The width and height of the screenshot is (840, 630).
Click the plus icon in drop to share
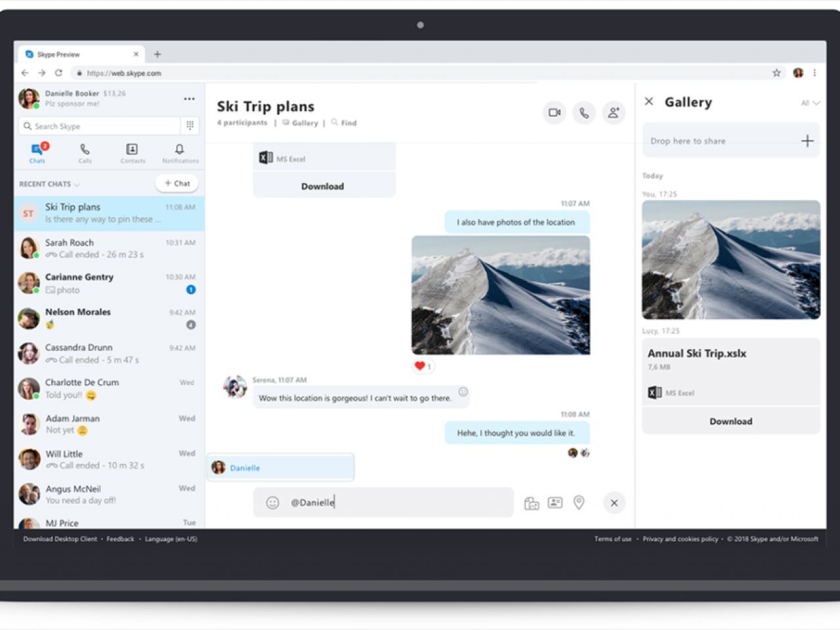(x=807, y=140)
